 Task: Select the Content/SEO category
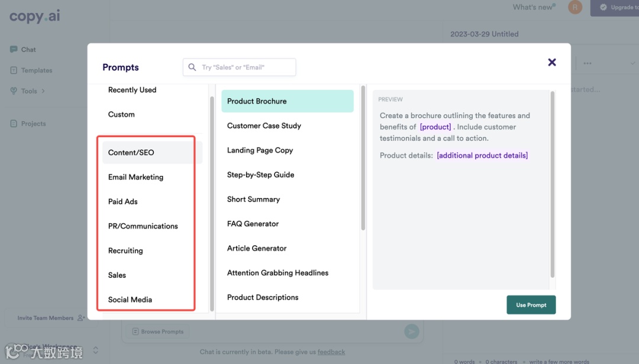click(153, 152)
